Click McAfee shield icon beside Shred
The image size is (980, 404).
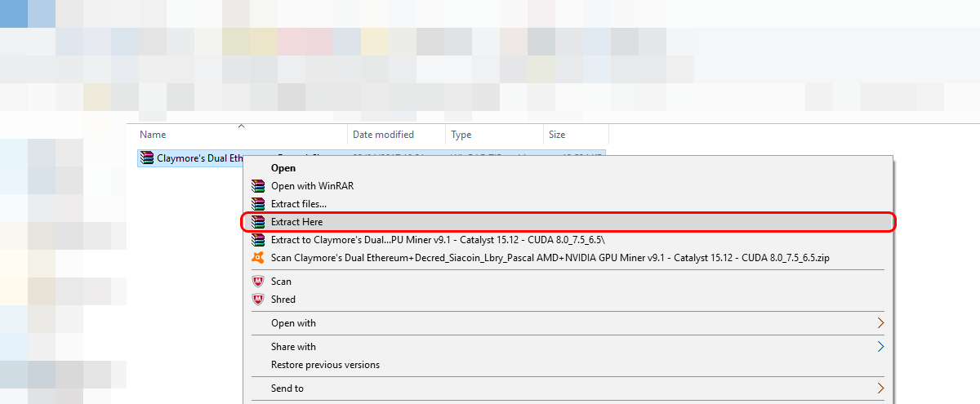coord(258,300)
